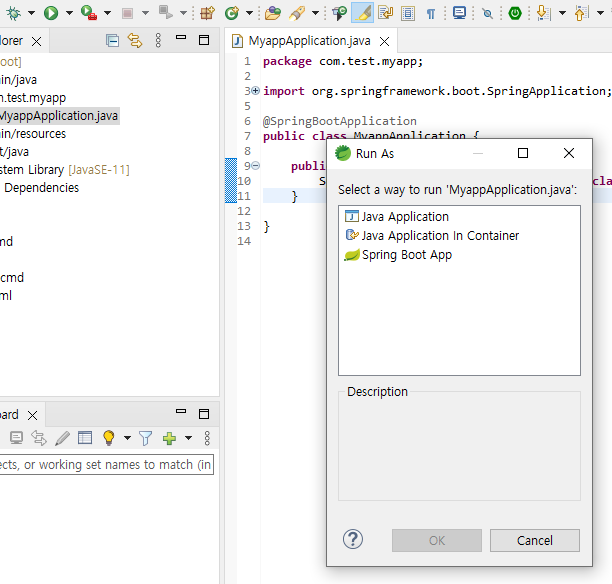The image size is (612, 584).
Task: Click the New Java Package icon
Action: click(207, 13)
